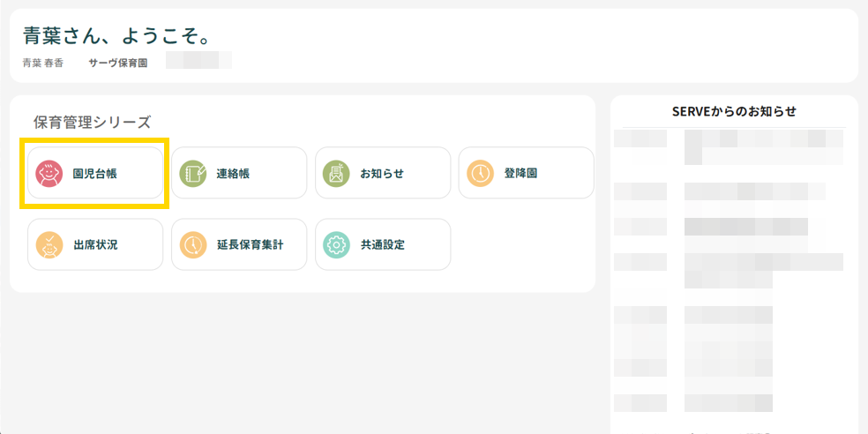Click the orange 出席状況 attendance icon
This screenshot has width=868, height=434.
49,244
